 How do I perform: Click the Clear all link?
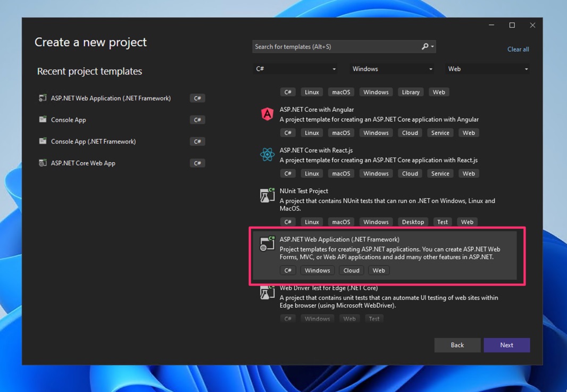click(518, 49)
